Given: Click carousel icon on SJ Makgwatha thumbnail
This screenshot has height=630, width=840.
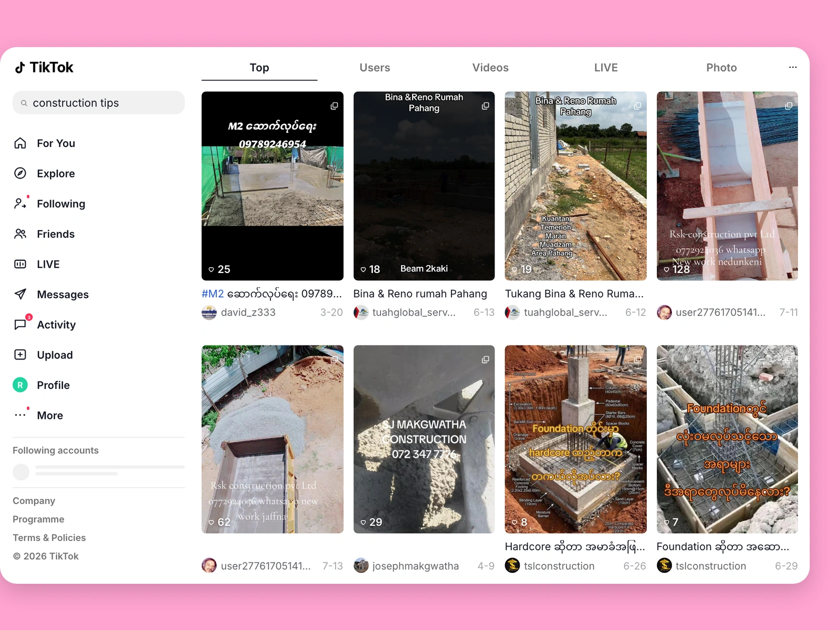Looking at the screenshot, I should point(486,360).
